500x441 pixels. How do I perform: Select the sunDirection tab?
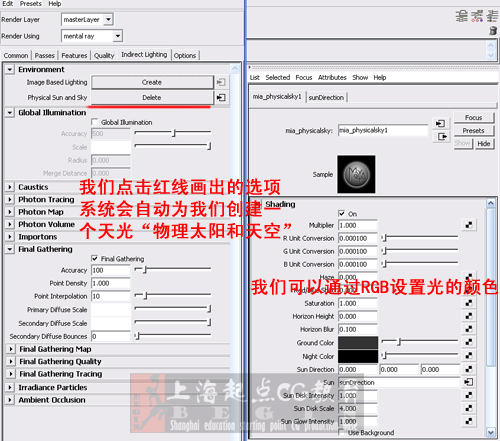point(326,97)
